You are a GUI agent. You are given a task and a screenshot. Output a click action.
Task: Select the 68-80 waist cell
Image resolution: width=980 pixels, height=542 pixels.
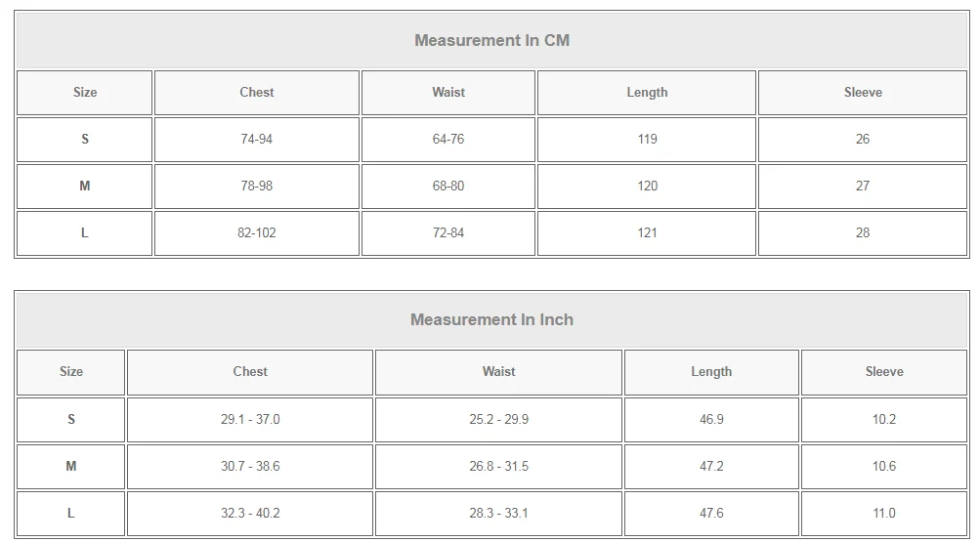[448, 187]
